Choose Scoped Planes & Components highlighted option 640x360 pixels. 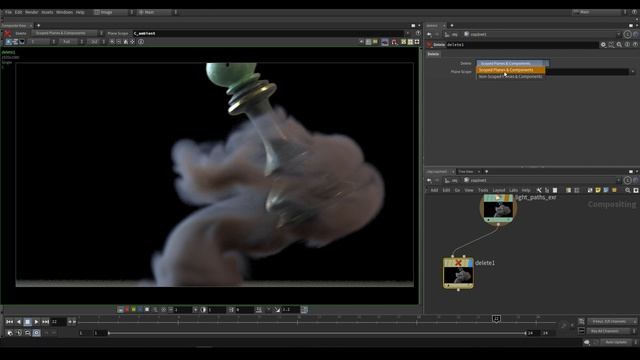(510, 70)
